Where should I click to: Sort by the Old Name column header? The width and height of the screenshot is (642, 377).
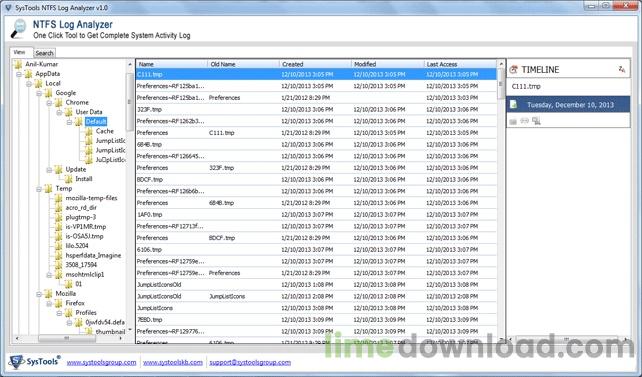243,64
